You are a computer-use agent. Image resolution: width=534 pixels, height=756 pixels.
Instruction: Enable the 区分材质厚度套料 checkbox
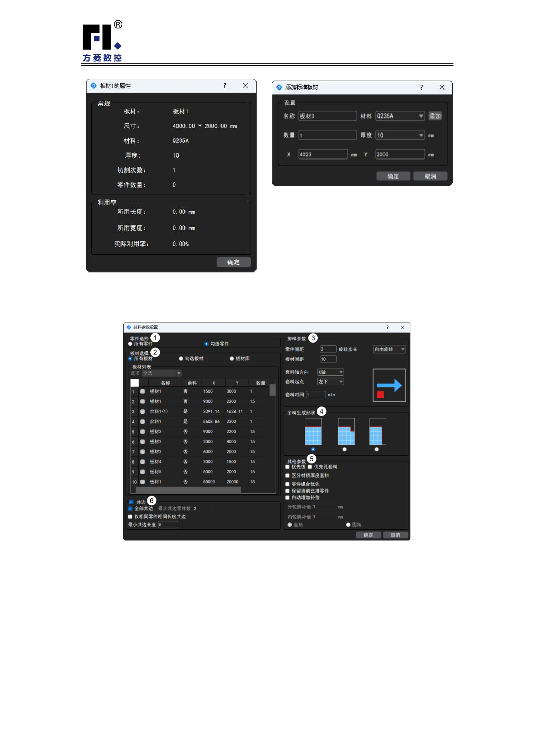tap(288, 475)
